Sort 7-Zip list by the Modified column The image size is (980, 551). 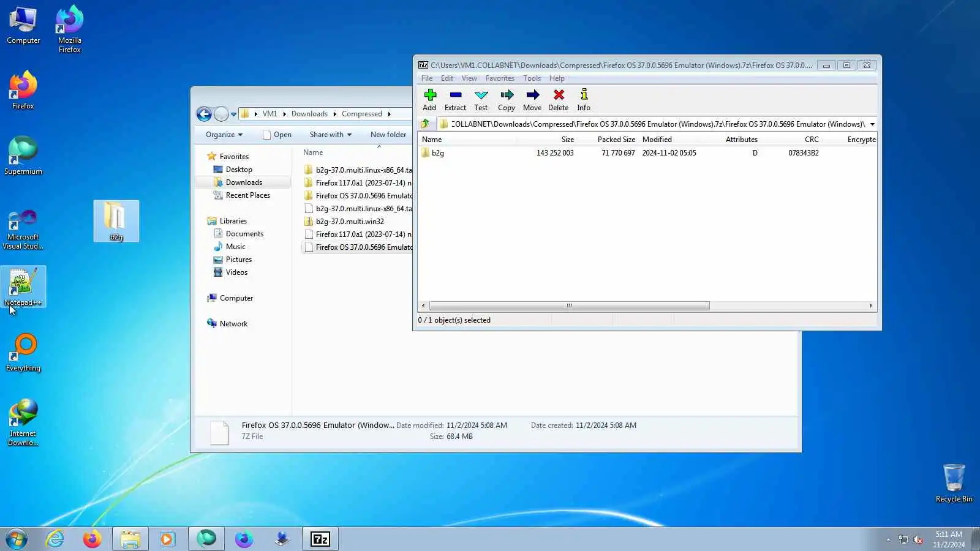pyautogui.click(x=657, y=140)
